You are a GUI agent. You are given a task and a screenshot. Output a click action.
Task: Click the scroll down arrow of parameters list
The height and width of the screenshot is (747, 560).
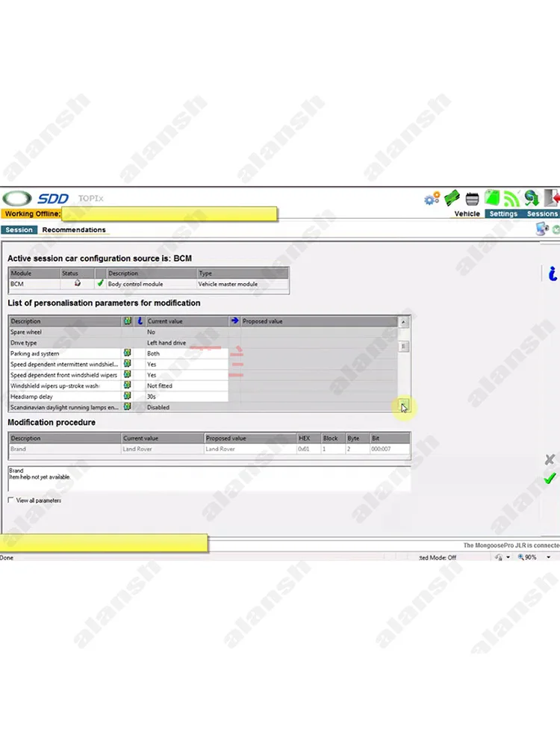point(403,406)
